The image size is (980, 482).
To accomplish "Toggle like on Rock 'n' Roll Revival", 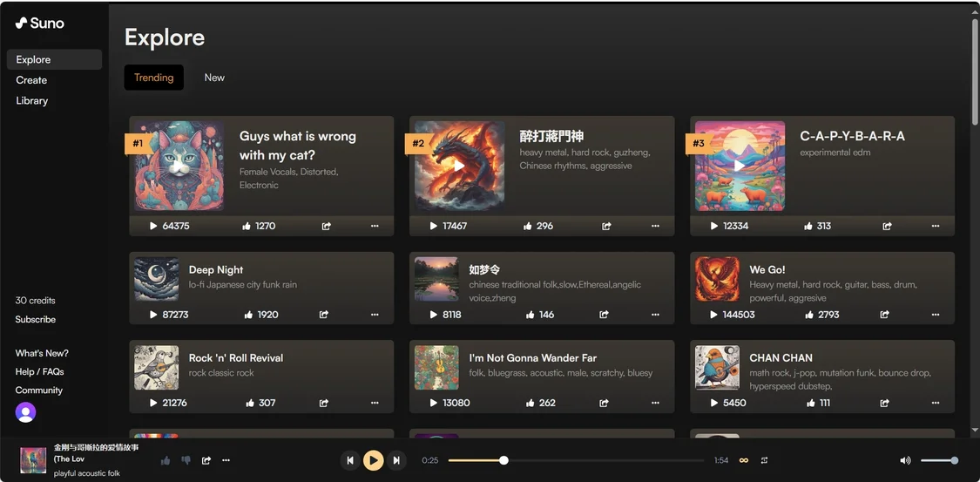I will click(x=250, y=403).
